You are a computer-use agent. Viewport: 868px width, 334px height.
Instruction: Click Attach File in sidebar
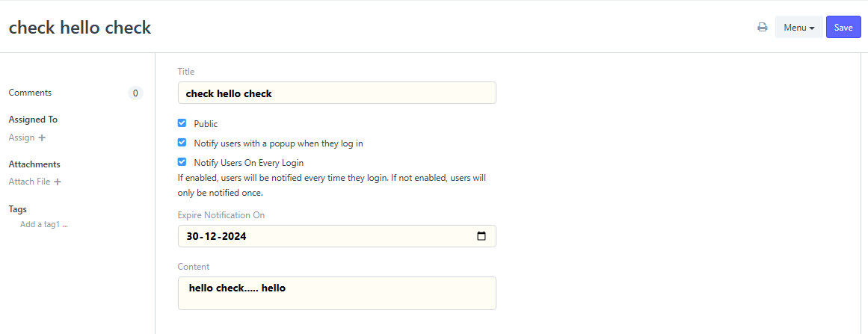coord(29,182)
